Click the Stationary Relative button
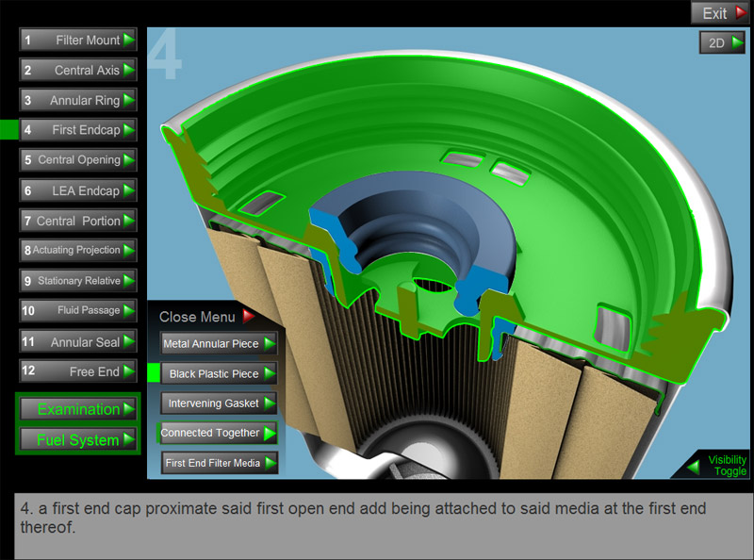Image resolution: width=754 pixels, height=560 pixels. click(x=78, y=281)
